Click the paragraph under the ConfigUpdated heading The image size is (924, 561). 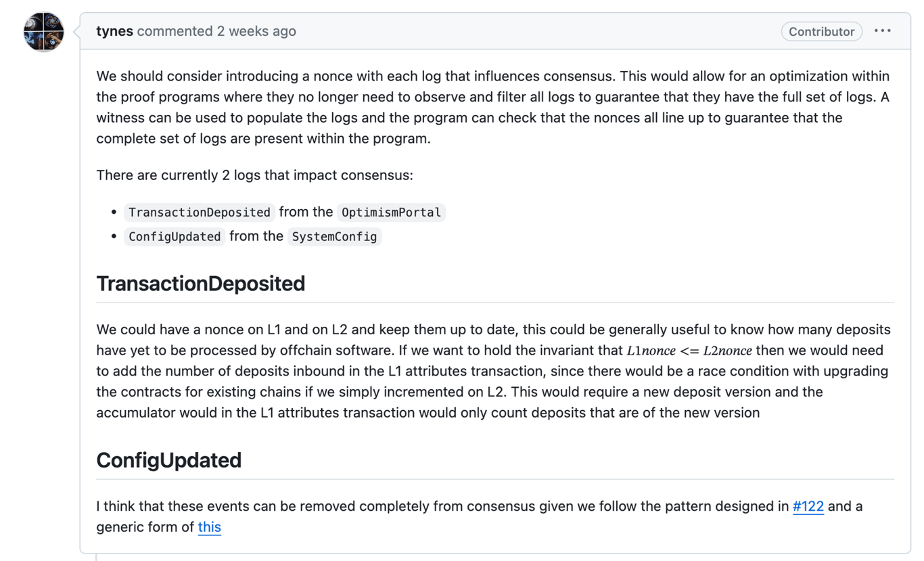tap(480, 516)
